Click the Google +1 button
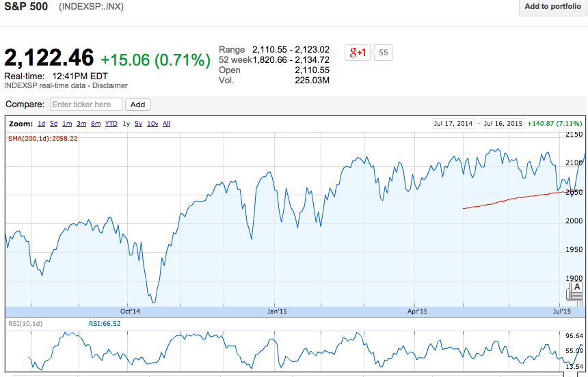588x377 pixels. tap(358, 53)
